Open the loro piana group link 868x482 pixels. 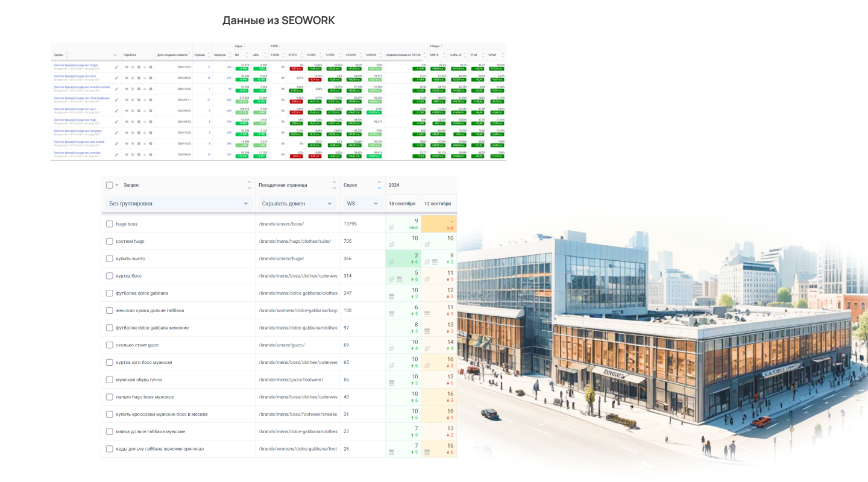click(78, 131)
